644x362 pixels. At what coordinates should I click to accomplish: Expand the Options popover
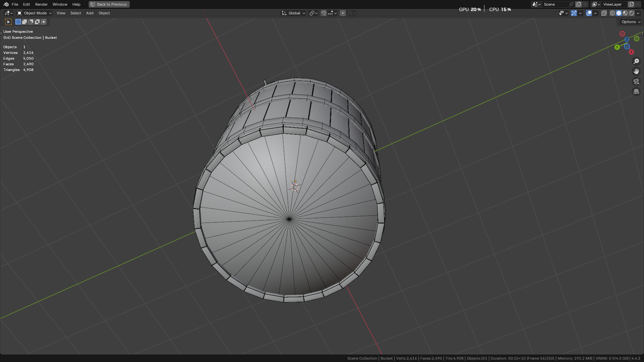pyautogui.click(x=631, y=22)
